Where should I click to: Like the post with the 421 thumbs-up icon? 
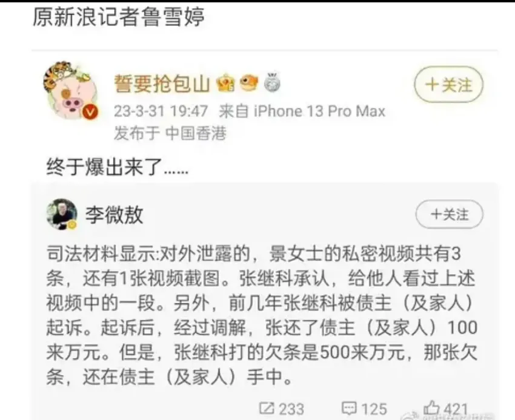tap(431, 408)
